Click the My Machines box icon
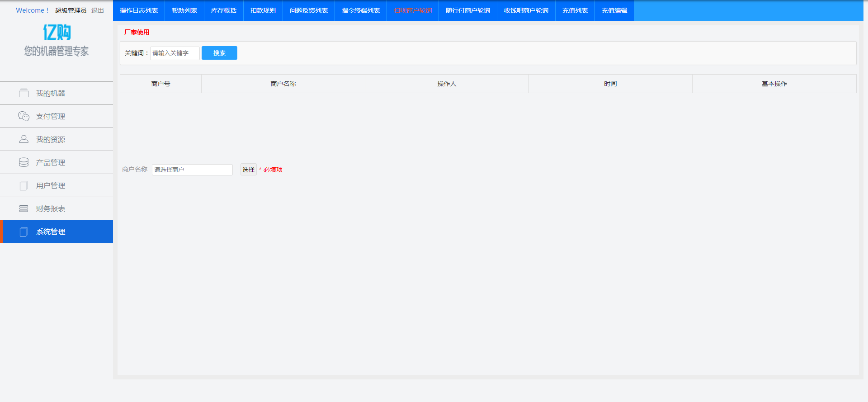 [24, 93]
